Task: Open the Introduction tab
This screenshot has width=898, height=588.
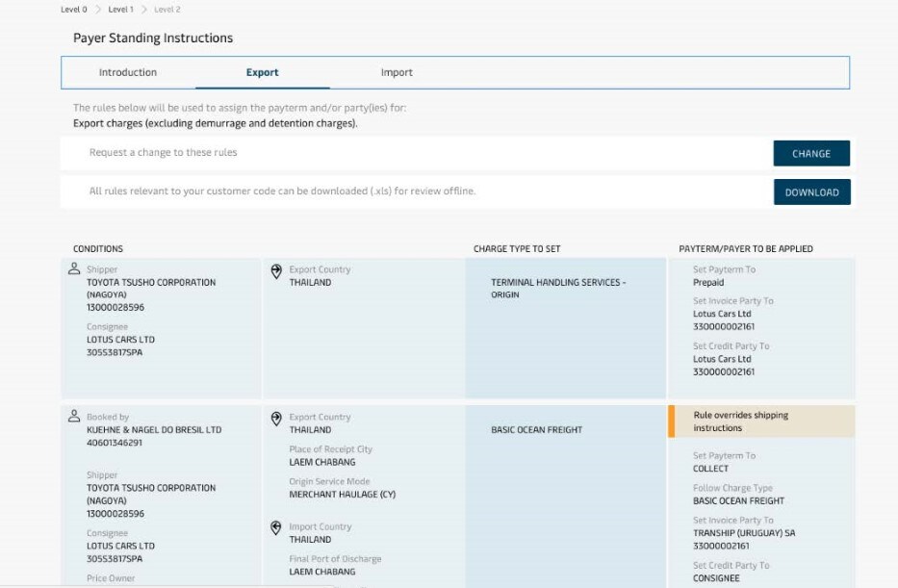Action: (x=128, y=72)
